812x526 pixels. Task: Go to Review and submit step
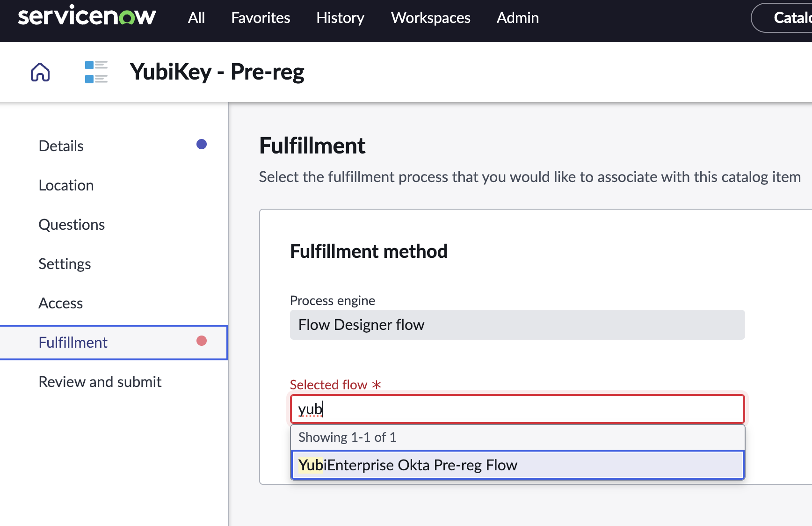[x=114, y=382]
